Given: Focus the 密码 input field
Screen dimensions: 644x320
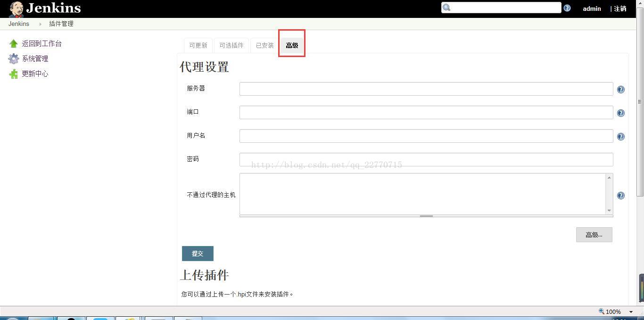Looking at the screenshot, I should [426, 159].
